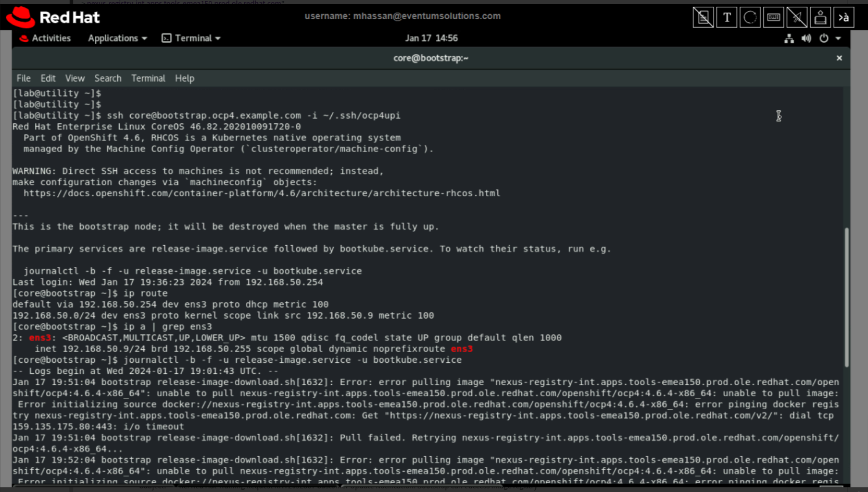Screen dimensions: 868x492
Task: Click the 'Part of OpenShift 4.6' line
Action: [x=212, y=137]
